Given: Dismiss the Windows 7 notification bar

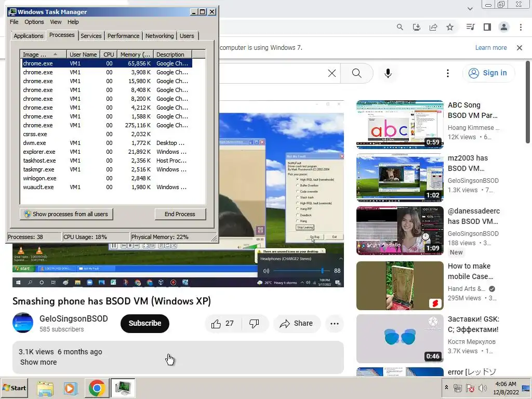Looking at the screenshot, I should coord(520,48).
